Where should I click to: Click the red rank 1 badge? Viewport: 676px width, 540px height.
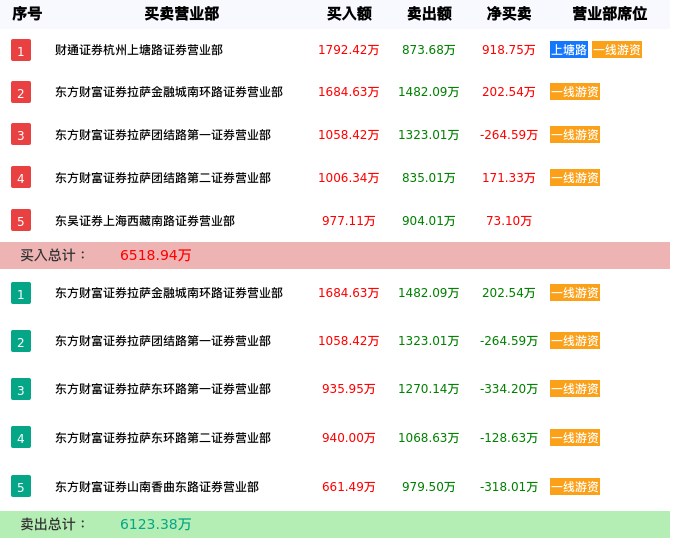click(x=21, y=50)
